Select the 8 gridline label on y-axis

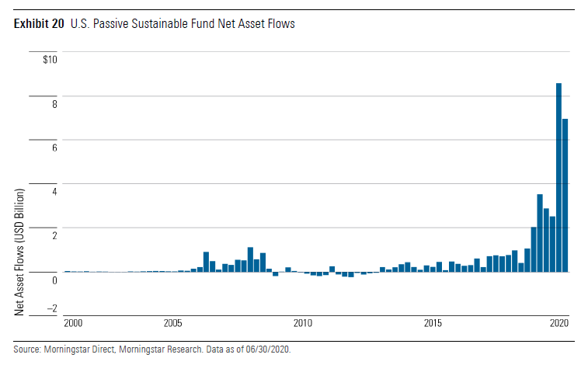tap(53, 103)
